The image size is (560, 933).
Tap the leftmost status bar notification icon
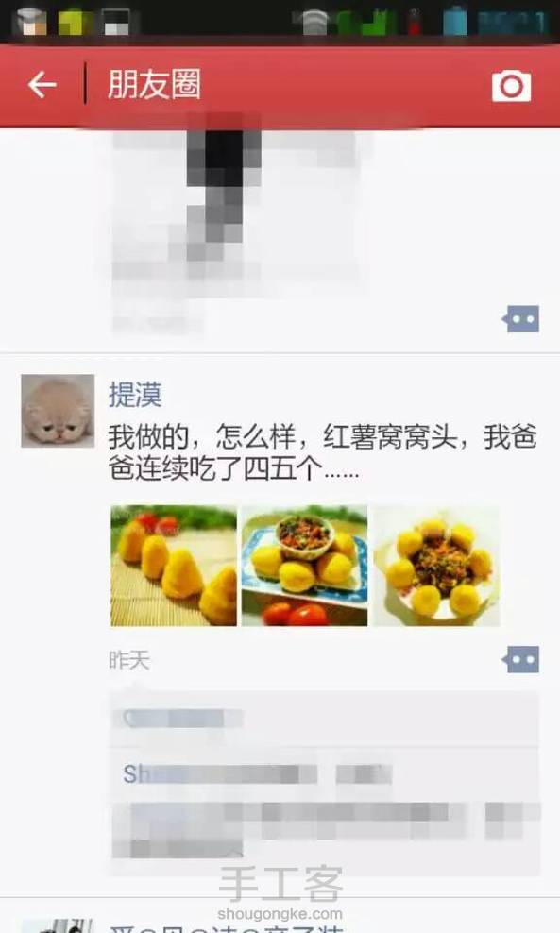(x=31, y=22)
